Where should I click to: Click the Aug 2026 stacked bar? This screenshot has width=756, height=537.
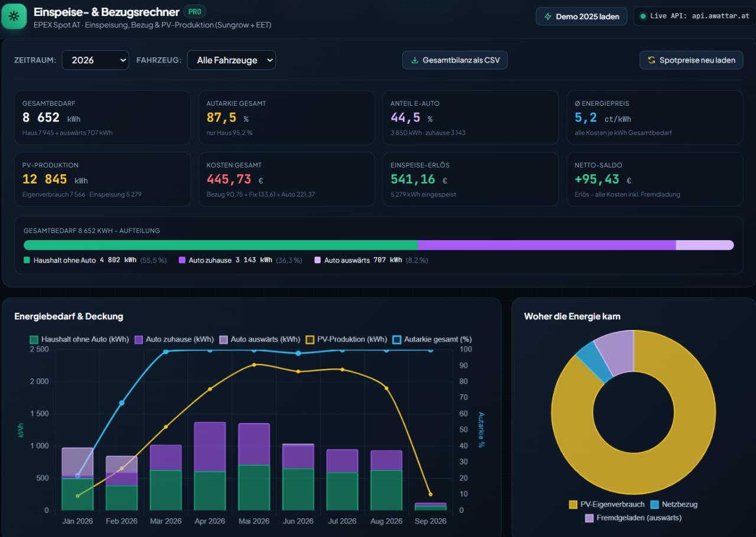tap(386, 480)
